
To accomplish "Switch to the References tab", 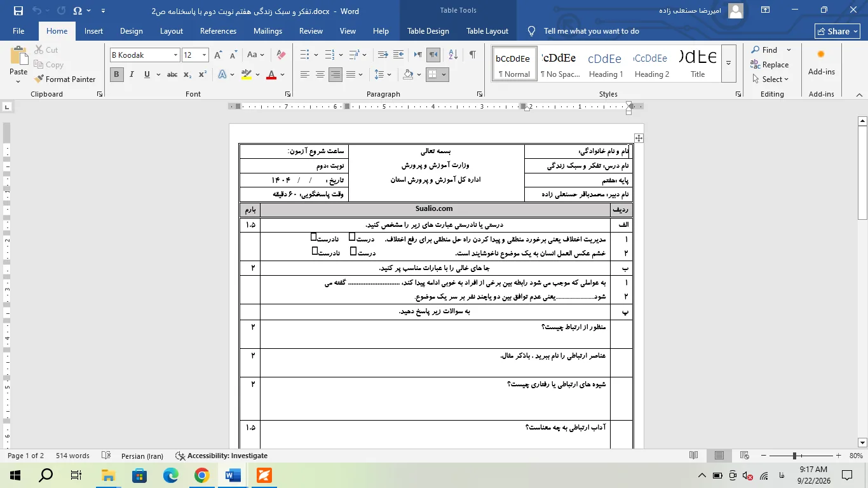I will tap(218, 31).
